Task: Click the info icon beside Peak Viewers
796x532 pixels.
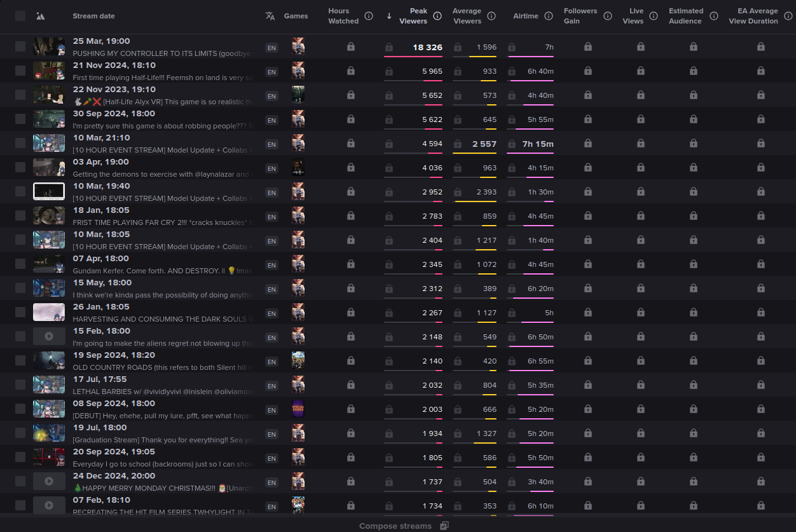Action: [437, 16]
